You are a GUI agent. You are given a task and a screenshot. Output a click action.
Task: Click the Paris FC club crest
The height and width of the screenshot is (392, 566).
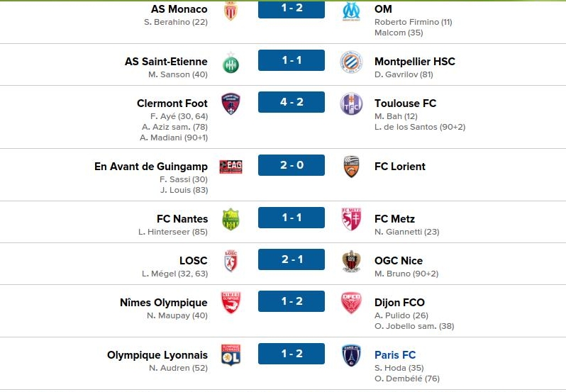pyautogui.click(x=351, y=355)
